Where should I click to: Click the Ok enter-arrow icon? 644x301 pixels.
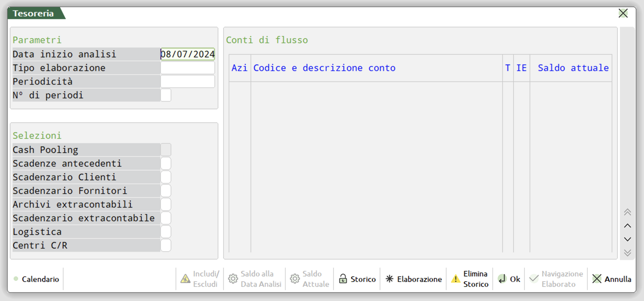pyautogui.click(x=502, y=279)
